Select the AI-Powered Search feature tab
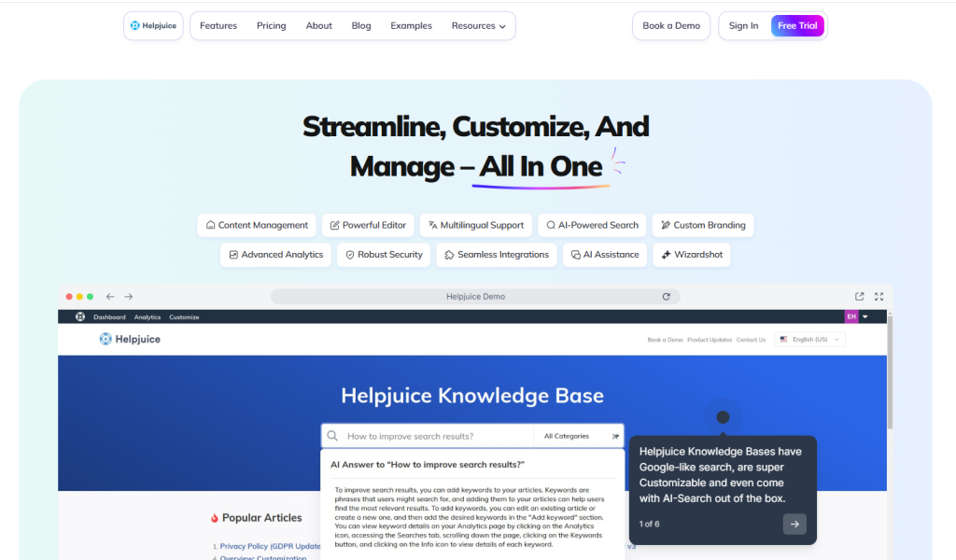The width and height of the screenshot is (956, 560). (592, 225)
